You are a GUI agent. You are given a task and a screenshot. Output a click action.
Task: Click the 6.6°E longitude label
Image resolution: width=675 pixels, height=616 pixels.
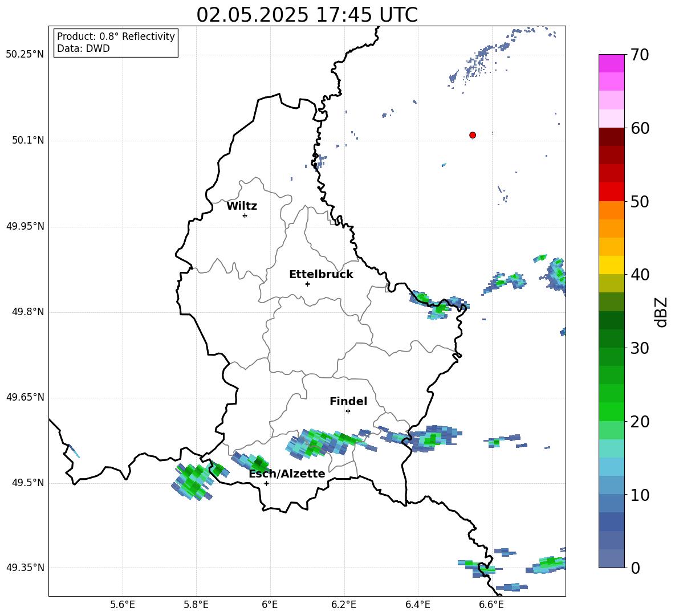point(491,605)
